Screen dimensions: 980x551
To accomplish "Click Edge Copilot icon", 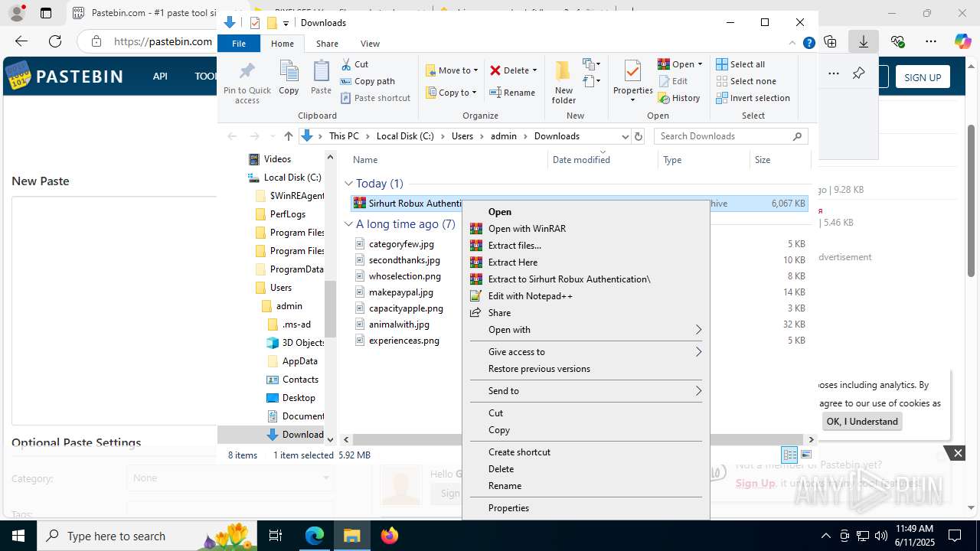I will tap(962, 41).
